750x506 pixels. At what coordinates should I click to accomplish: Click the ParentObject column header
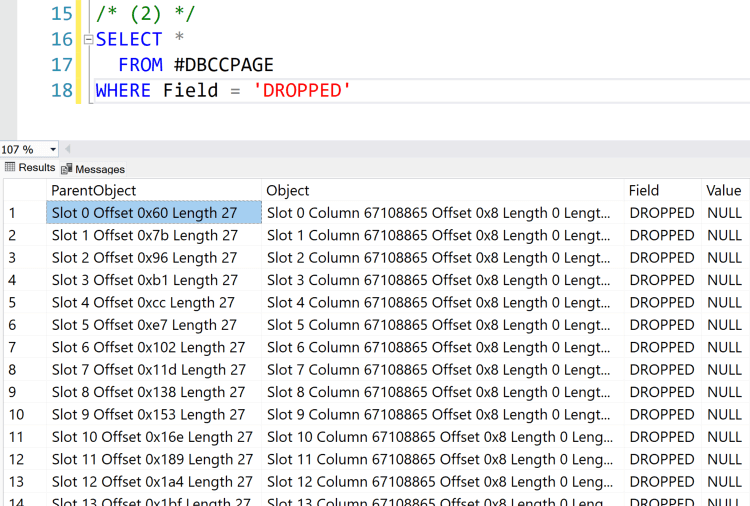154,190
